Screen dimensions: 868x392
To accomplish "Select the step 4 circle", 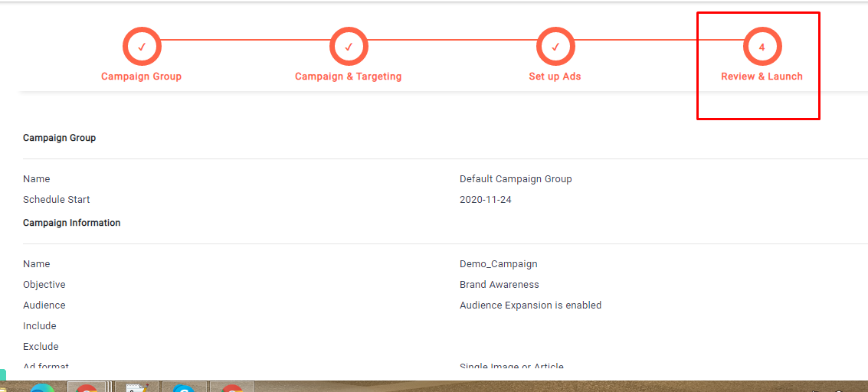I will [762, 47].
